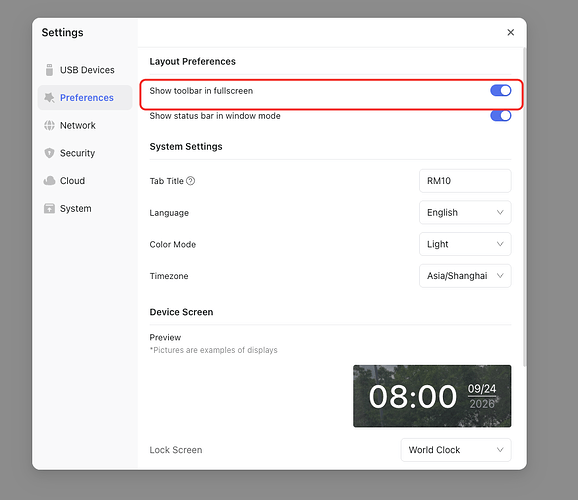Open the Color Mode dropdown

[465, 244]
